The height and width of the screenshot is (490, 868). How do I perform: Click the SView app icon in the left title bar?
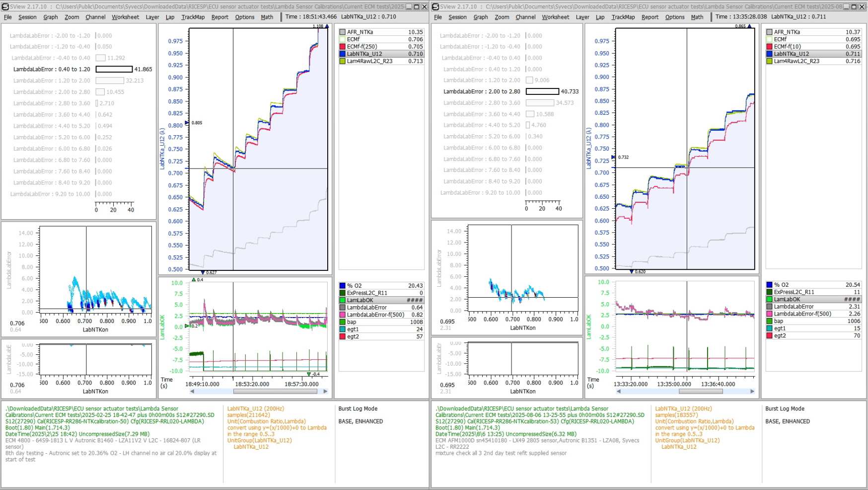(5, 7)
